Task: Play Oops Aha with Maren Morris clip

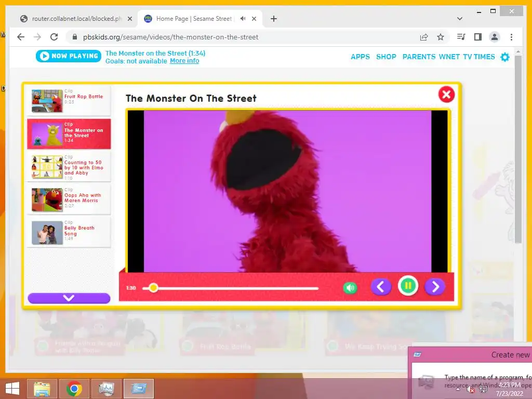Action: [x=69, y=200]
